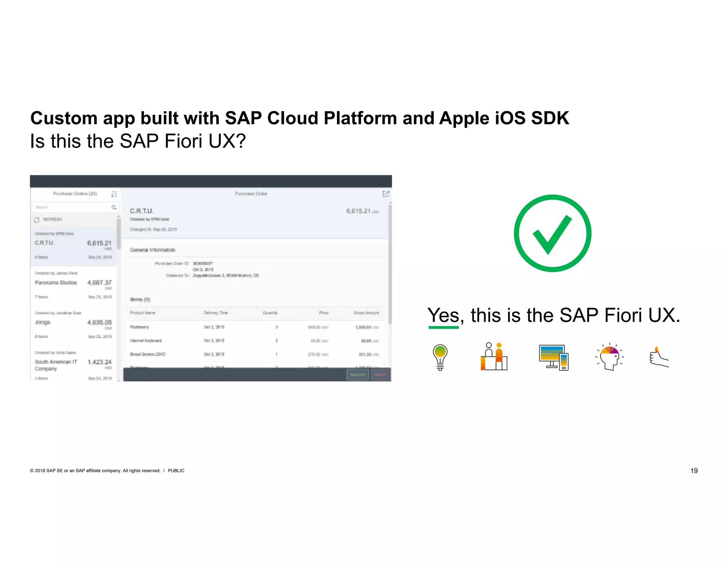728x562 pixels.
Task: Click the multi-select list icon beside Purchase Orders
Action: (114, 194)
